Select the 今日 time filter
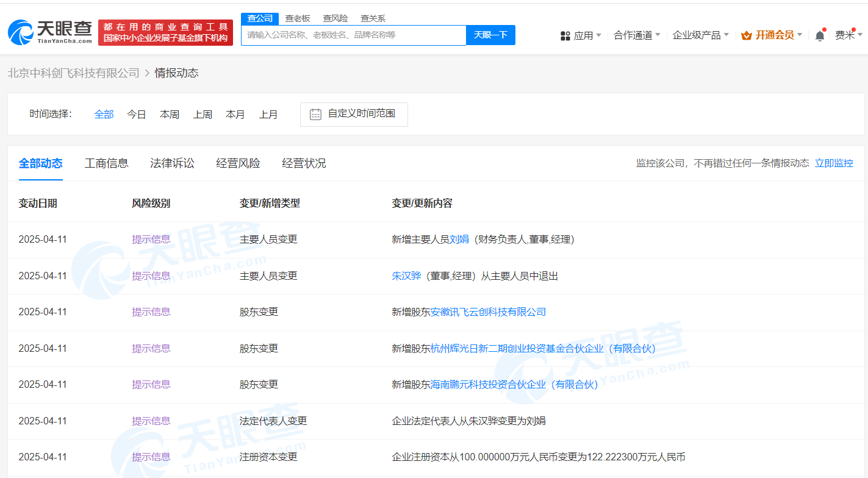The image size is (868, 478). click(x=137, y=114)
